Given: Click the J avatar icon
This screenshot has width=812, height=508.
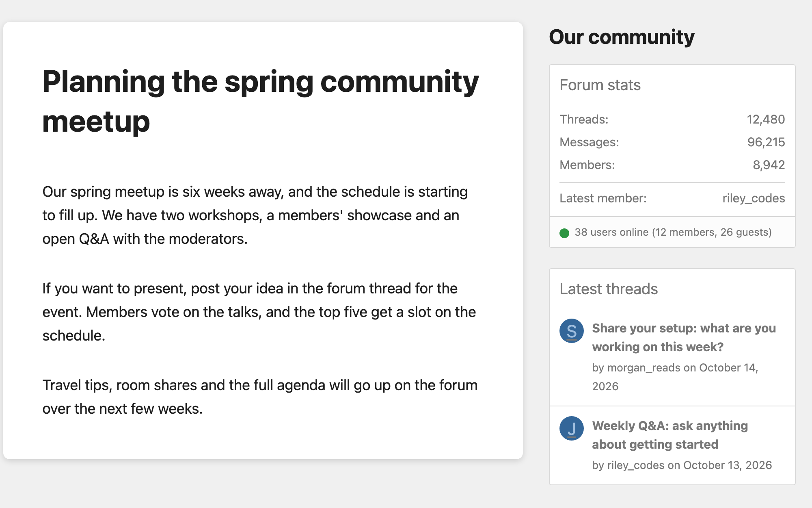Looking at the screenshot, I should 572,428.
